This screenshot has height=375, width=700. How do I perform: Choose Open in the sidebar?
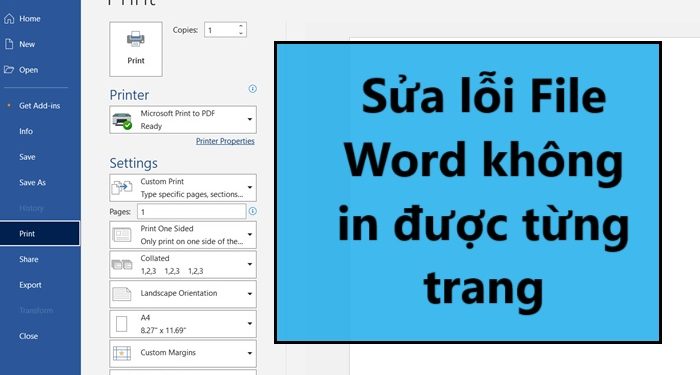pos(28,70)
